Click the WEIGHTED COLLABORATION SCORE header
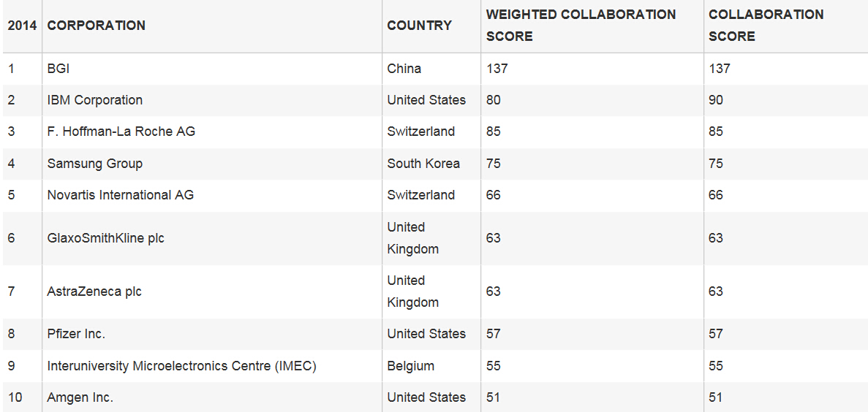Screen dimensions: 868x412 [x=581, y=26]
